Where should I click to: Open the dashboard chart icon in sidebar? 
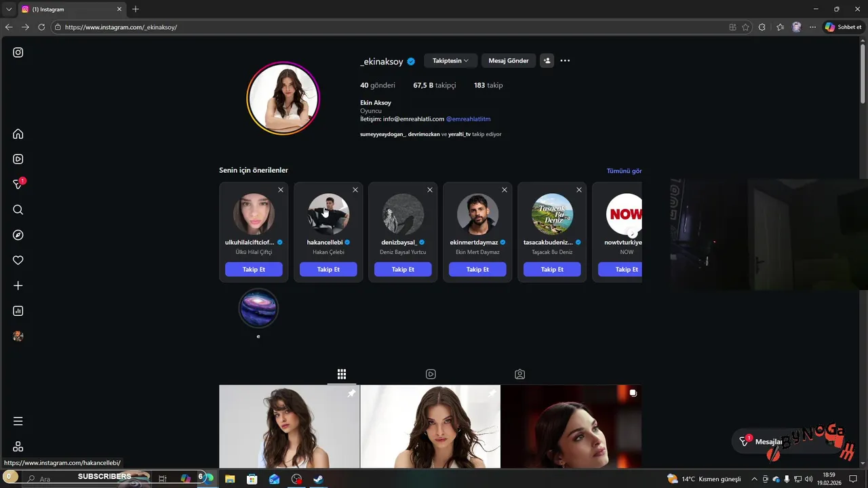click(18, 311)
